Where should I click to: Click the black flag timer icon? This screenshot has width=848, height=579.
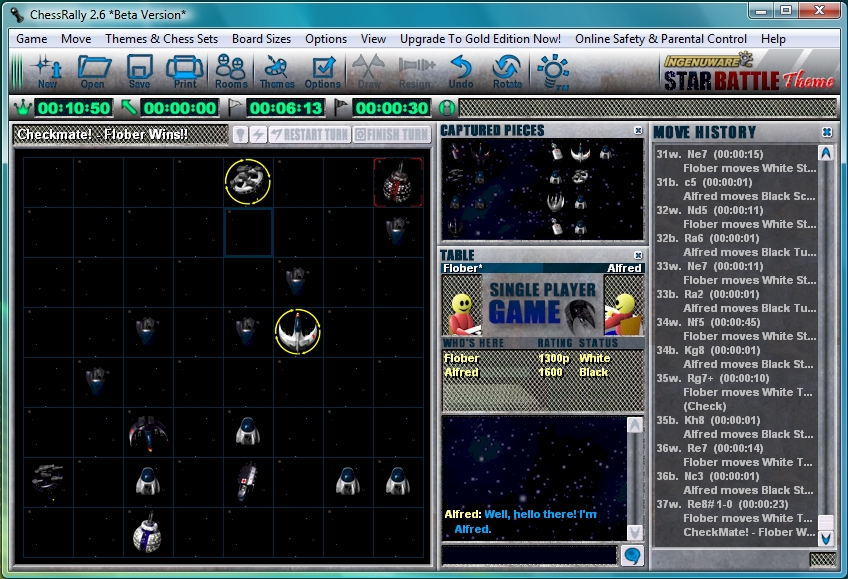(341, 108)
